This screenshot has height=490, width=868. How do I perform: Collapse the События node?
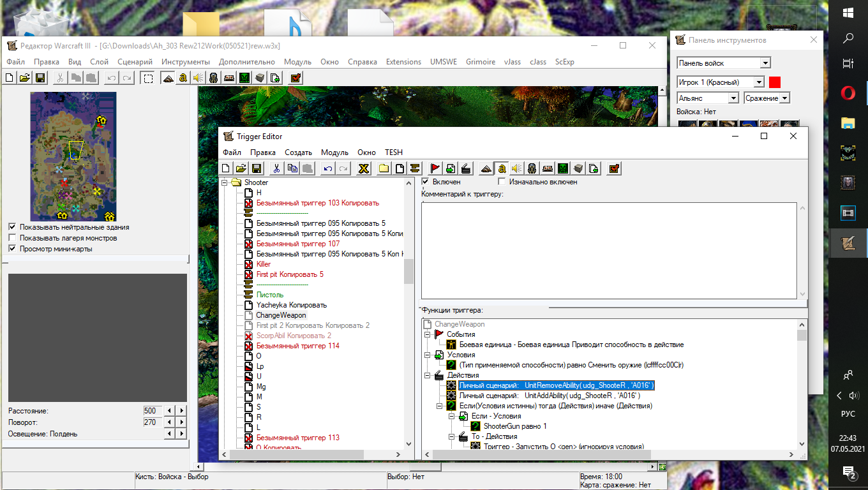coord(427,334)
